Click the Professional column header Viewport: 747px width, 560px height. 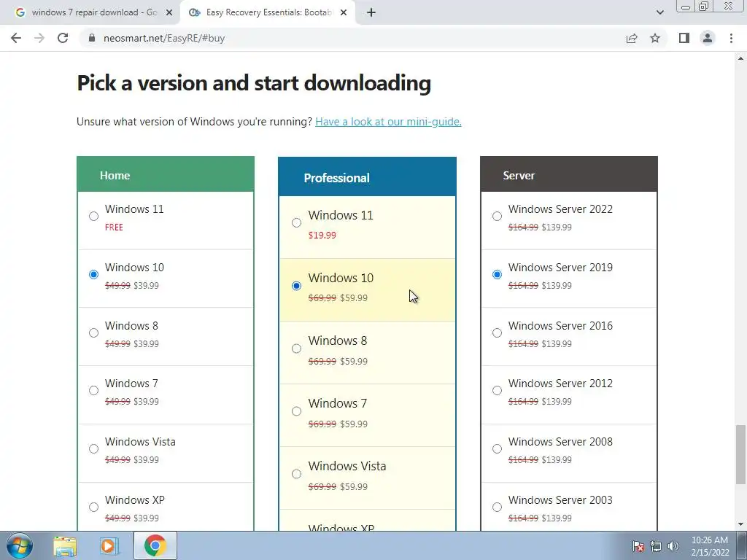368,176
